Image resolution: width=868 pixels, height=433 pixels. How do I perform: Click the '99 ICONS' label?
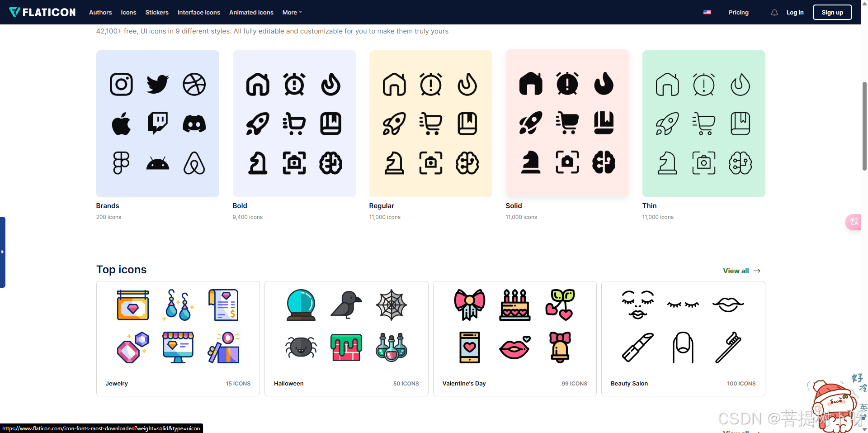pos(574,384)
